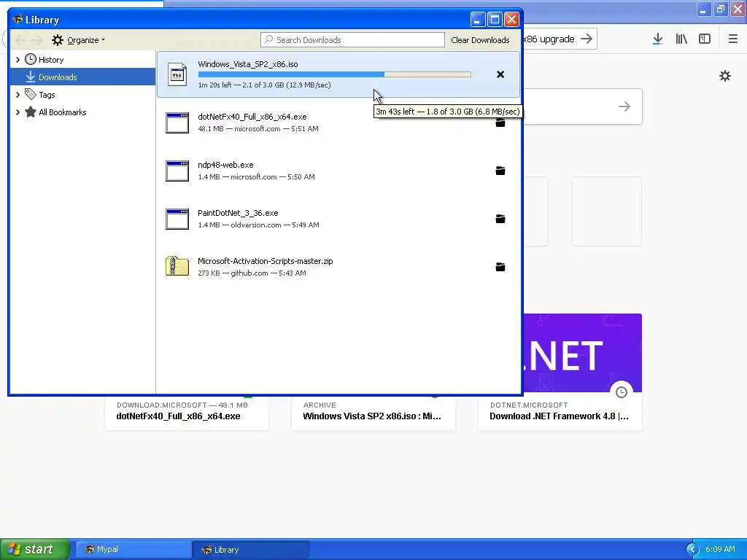
Task: Click the dotNetFx40_Full_x86_x64.exe file icon
Action: (x=177, y=122)
